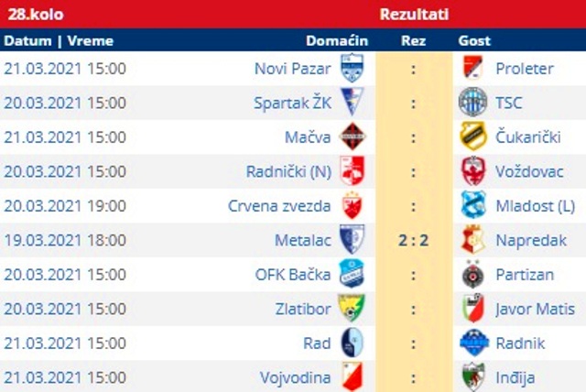Image resolution: width=586 pixels, height=392 pixels.
Task: Click the Radnik club crest
Action: click(474, 343)
